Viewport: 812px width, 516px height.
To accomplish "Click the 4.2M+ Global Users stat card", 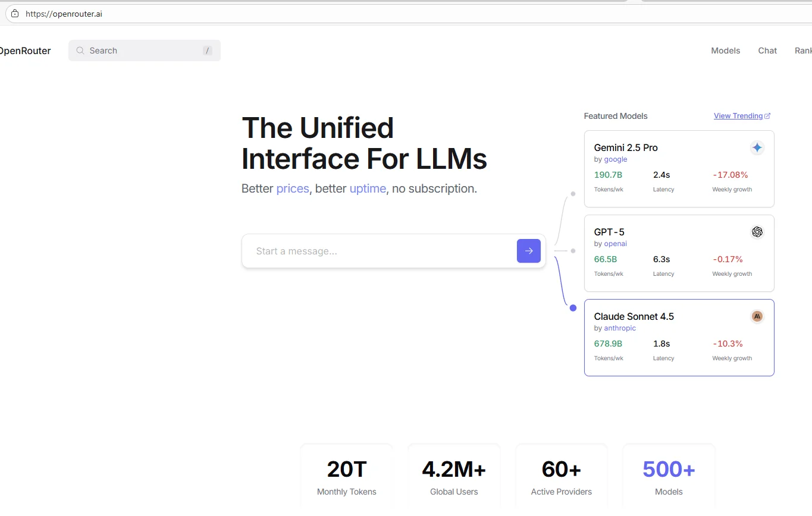I will pyautogui.click(x=454, y=477).
